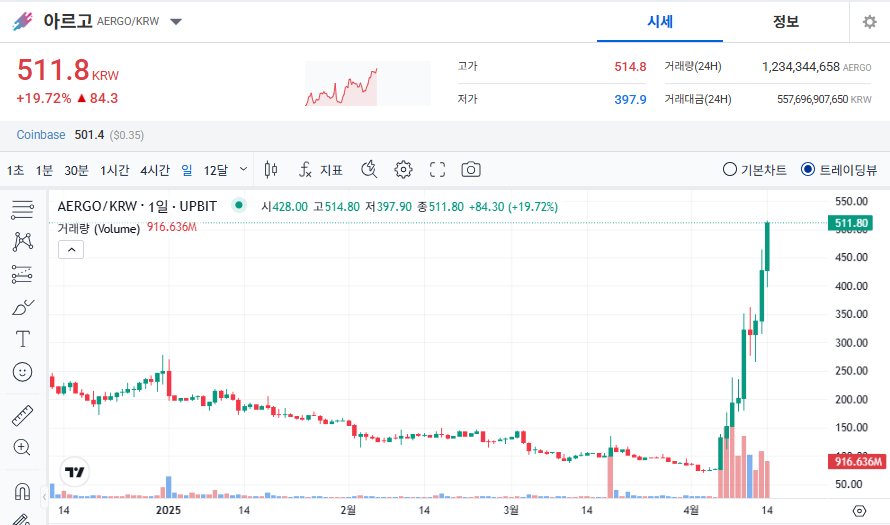890x525 pixels.
Task: Collapse the indicator legend chevron
Action: point(71,249)
